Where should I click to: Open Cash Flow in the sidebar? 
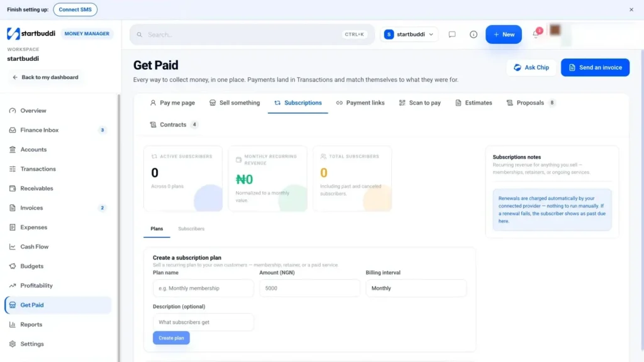[58, 246]
